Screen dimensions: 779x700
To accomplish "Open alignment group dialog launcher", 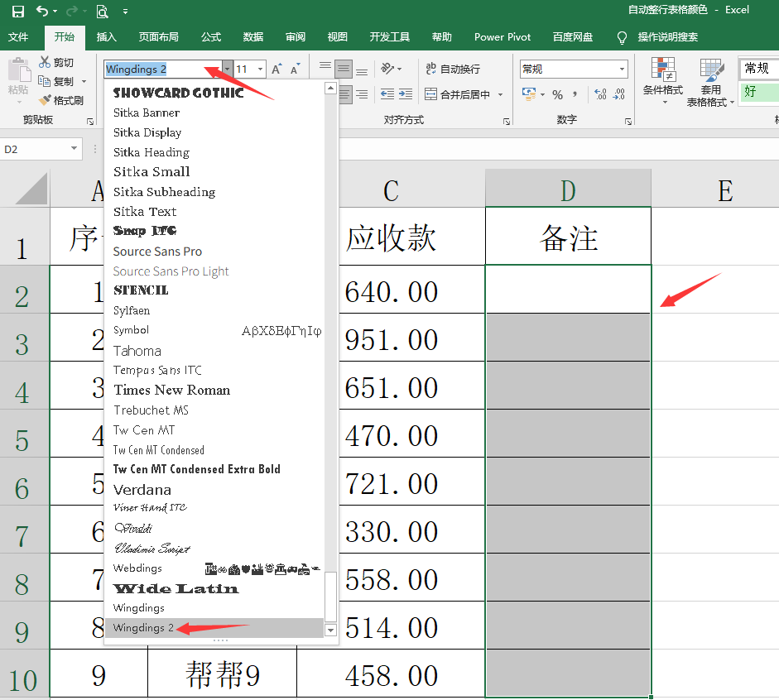I will tap(507, 121).
